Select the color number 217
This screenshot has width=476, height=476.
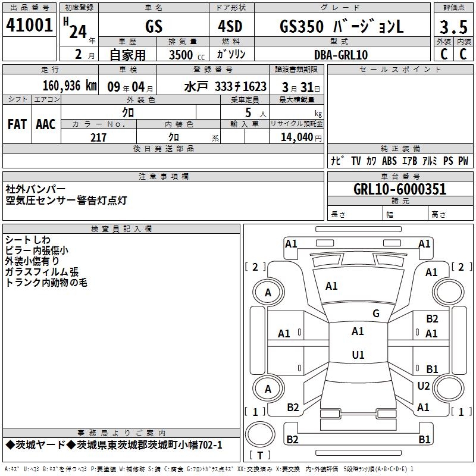(x=98, y=137)
